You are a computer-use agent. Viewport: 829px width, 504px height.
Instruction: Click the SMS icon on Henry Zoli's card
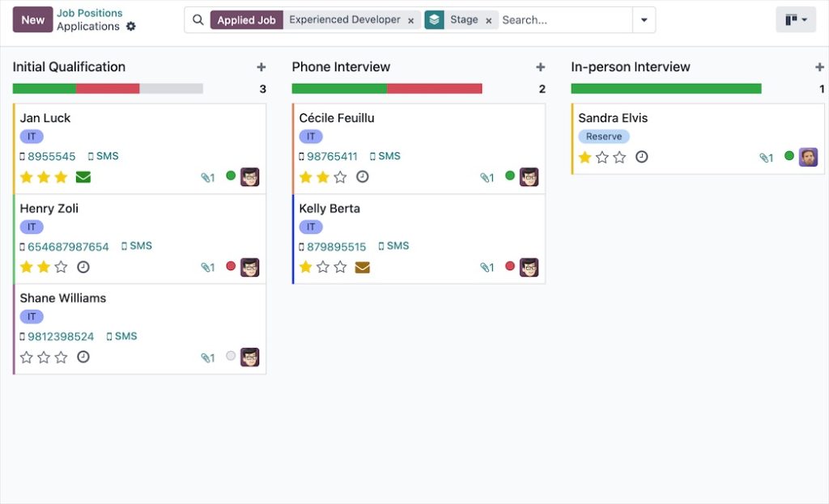pos(138,245)
